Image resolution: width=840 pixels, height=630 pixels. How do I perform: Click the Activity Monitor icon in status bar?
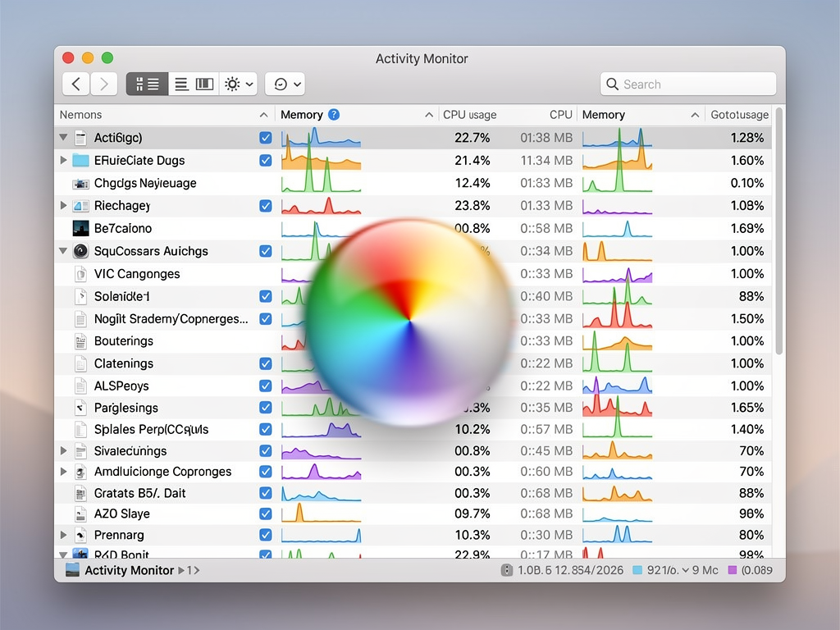click(72, 570)
